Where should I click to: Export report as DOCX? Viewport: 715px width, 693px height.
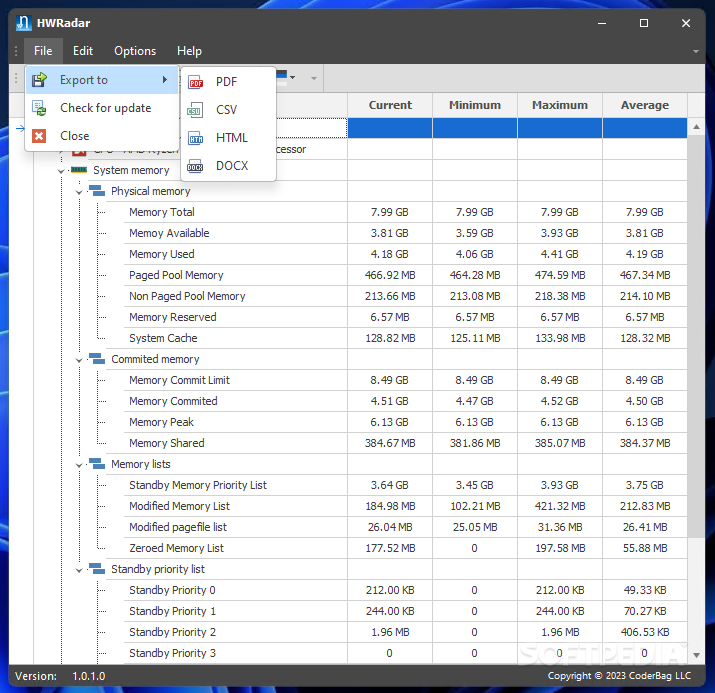pos(228,166)
